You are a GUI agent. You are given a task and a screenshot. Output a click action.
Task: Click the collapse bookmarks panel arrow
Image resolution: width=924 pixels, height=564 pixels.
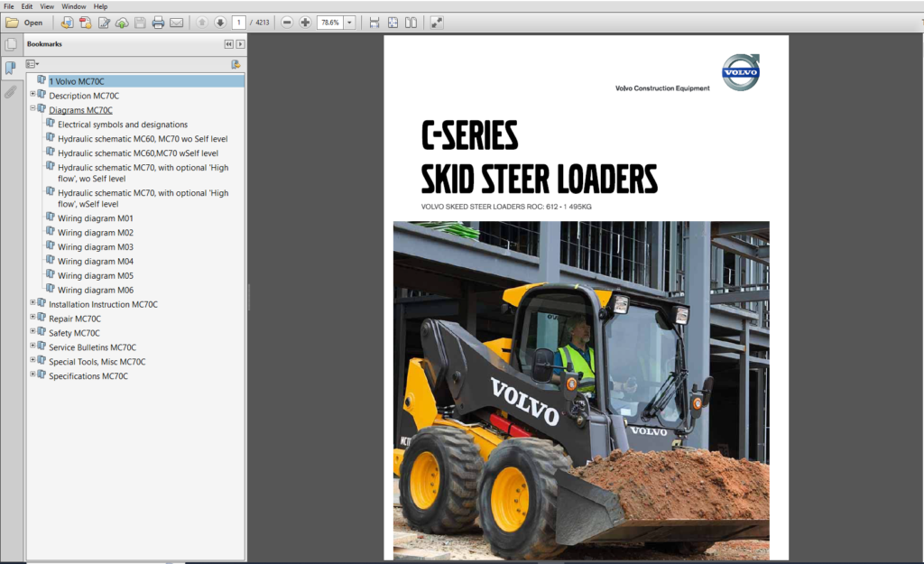click(x=229, y=43)
